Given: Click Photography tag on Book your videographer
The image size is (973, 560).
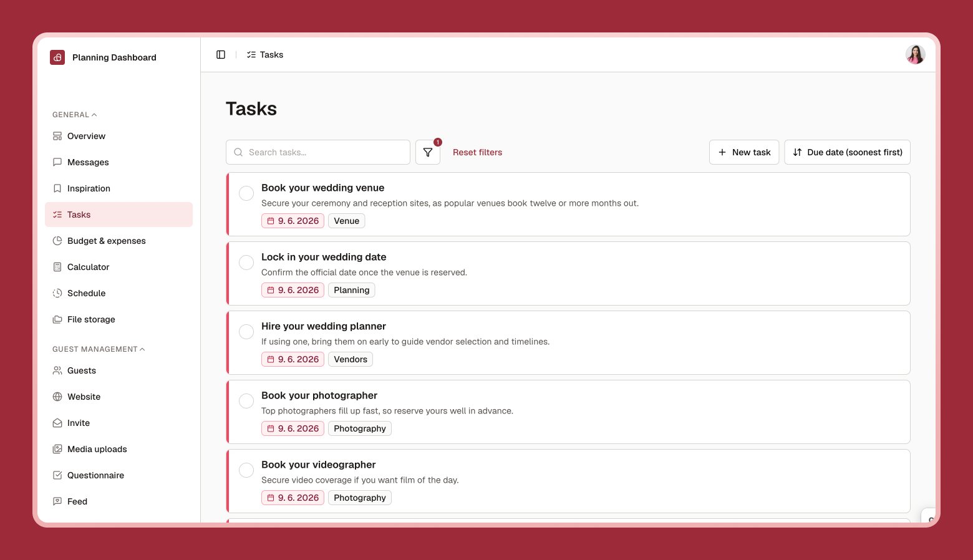Looking at the screenshot, I should (360, 498).
